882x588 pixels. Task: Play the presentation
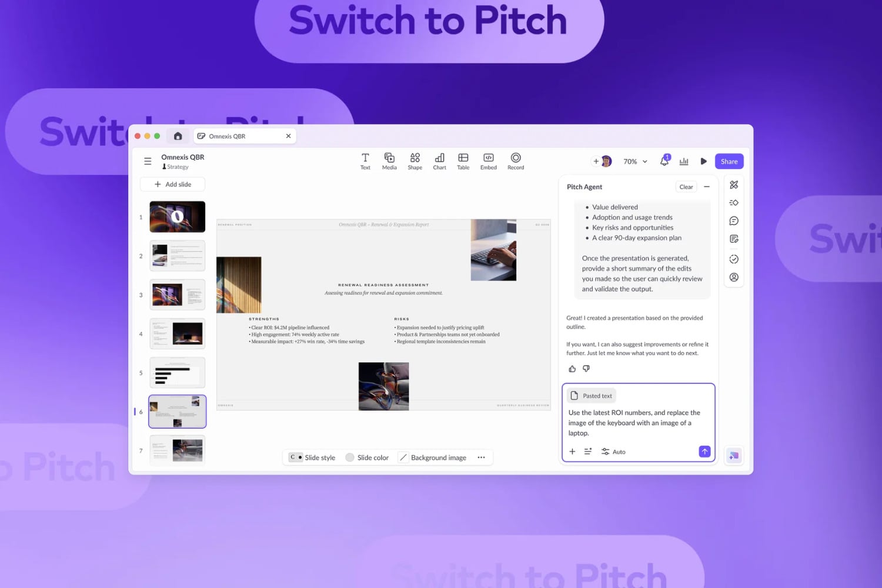coord(703,161)
